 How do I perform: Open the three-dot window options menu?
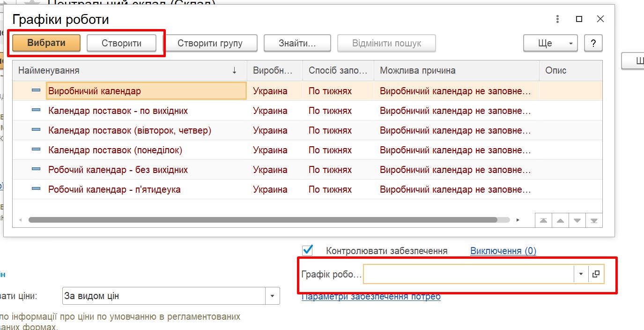[557, 19]
